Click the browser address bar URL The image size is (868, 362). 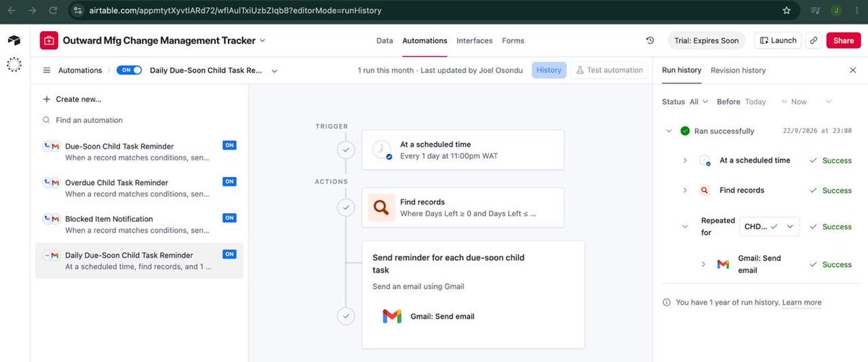point(234,11)
